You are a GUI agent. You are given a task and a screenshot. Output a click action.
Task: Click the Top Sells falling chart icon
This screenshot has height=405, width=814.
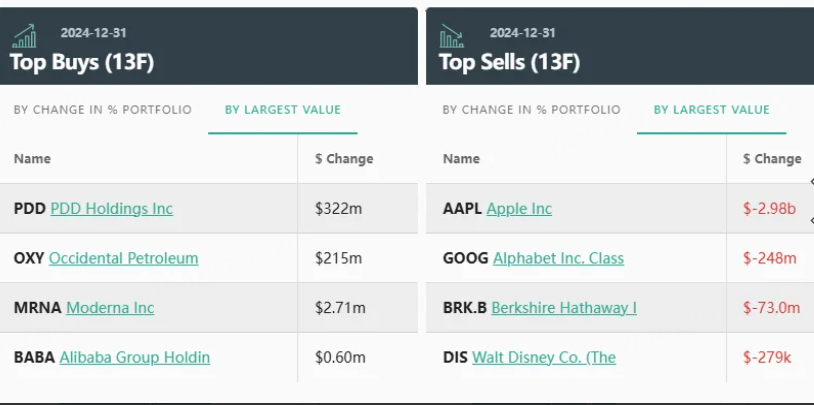coord(452,37)
